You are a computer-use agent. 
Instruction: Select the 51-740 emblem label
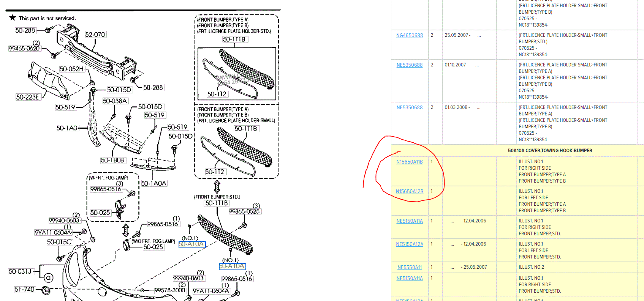(x=25, y=290)
